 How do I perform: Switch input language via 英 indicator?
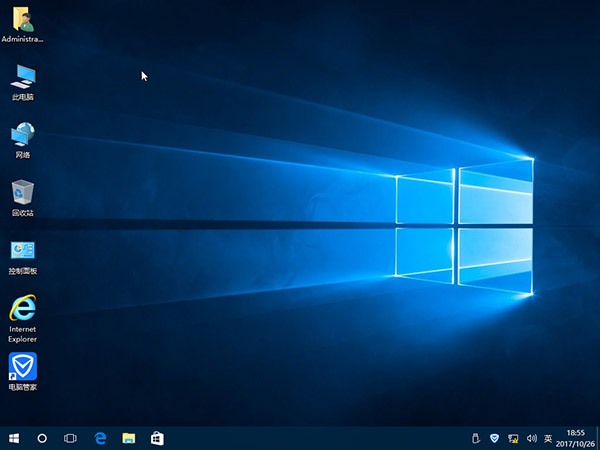[548, 438]
